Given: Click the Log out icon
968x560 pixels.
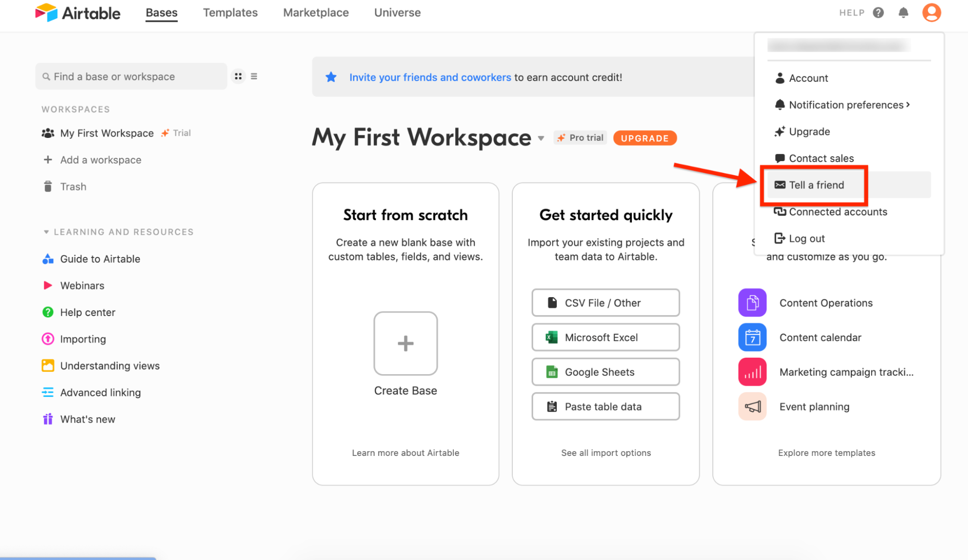Looking at the screenshot, I should click(780, 238).
